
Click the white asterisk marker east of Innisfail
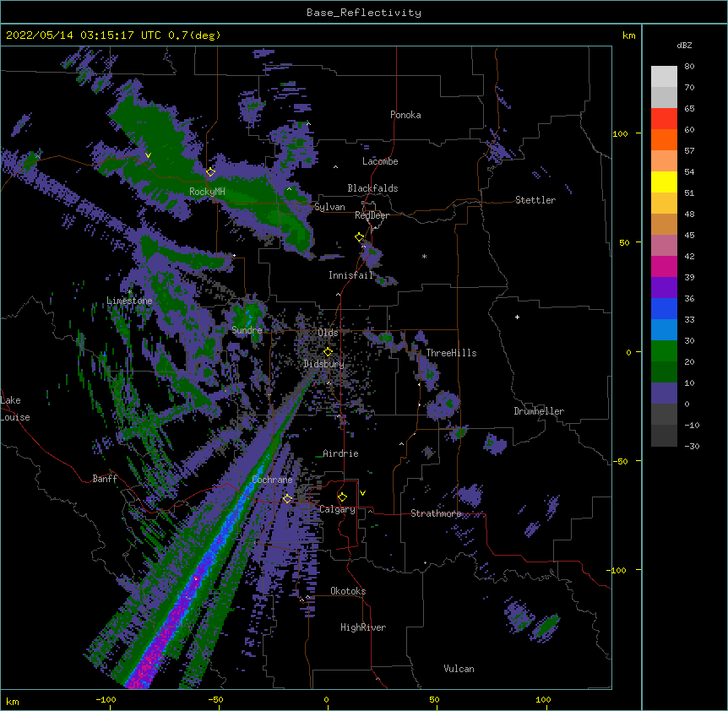click(x=424, y=256)
